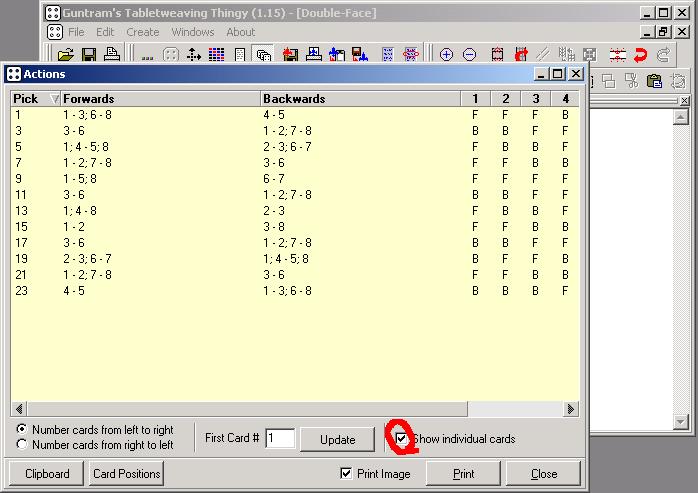This screenshot has height=493, width=698.
Task: Click the grayed copy icon beside scissors
Action: tap(609, 81)
